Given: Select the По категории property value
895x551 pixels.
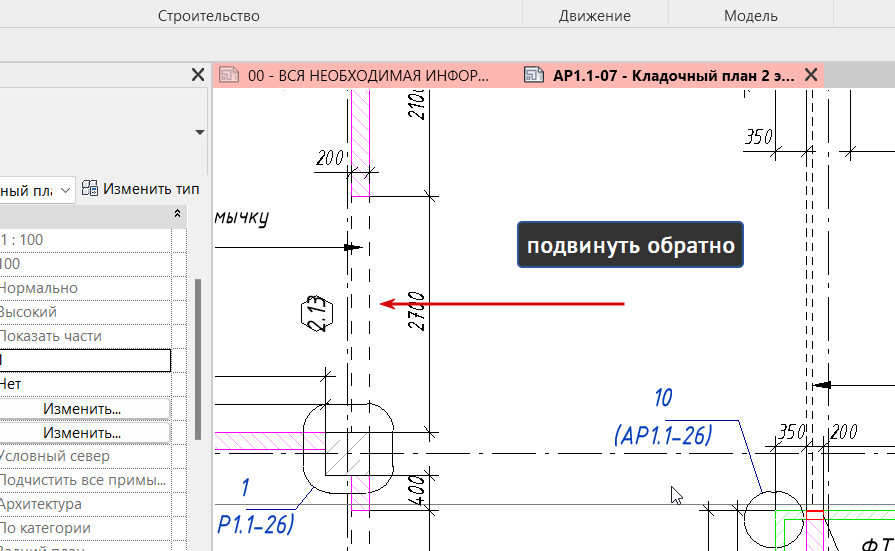Looking at the screenshot, I should [x=45, y=528].
